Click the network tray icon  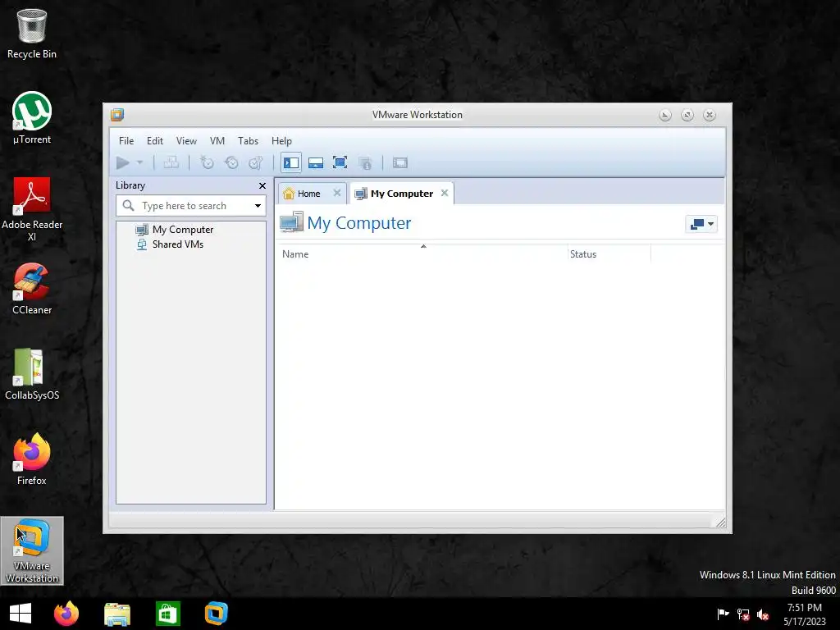pyautogui.click(x=743, y=614)
